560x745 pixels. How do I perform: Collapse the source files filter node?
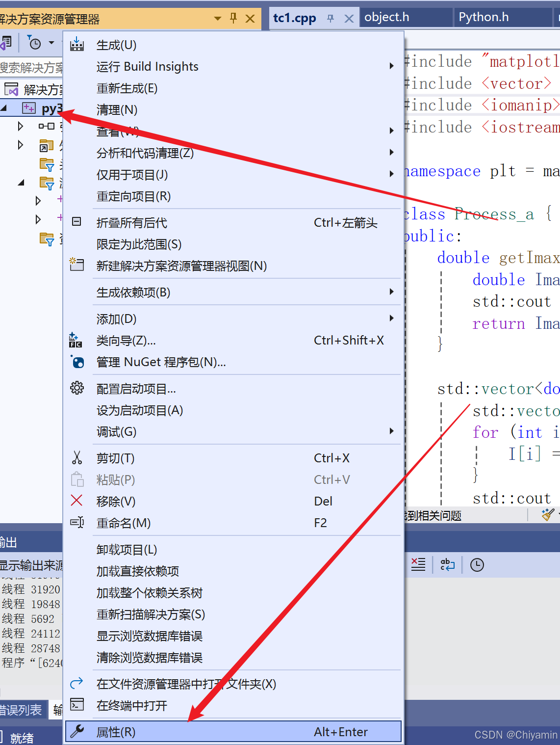21,183
